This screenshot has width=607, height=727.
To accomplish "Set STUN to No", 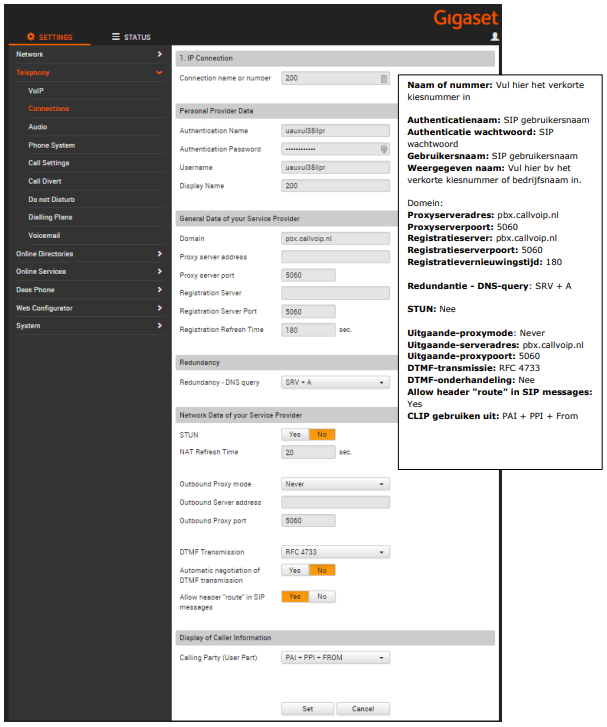I will tap(322, 434).
